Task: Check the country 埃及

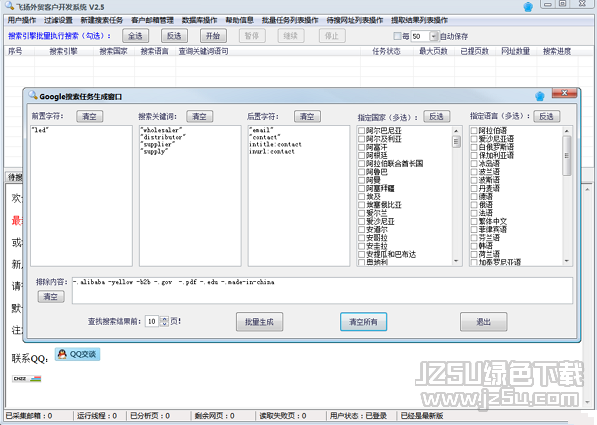Action: pos(362,197)
